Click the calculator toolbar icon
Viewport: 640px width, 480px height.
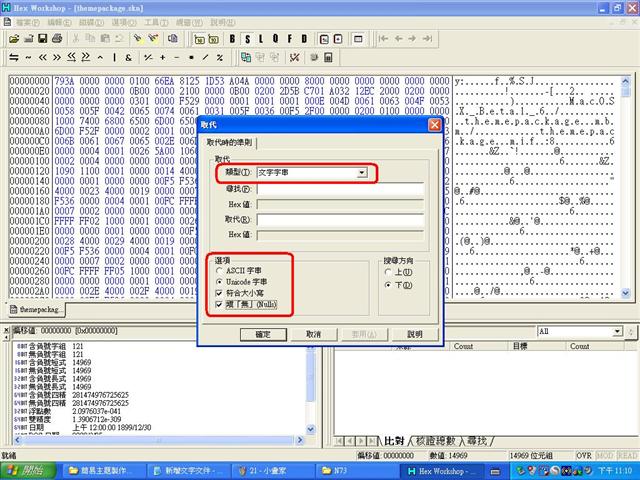328,58
